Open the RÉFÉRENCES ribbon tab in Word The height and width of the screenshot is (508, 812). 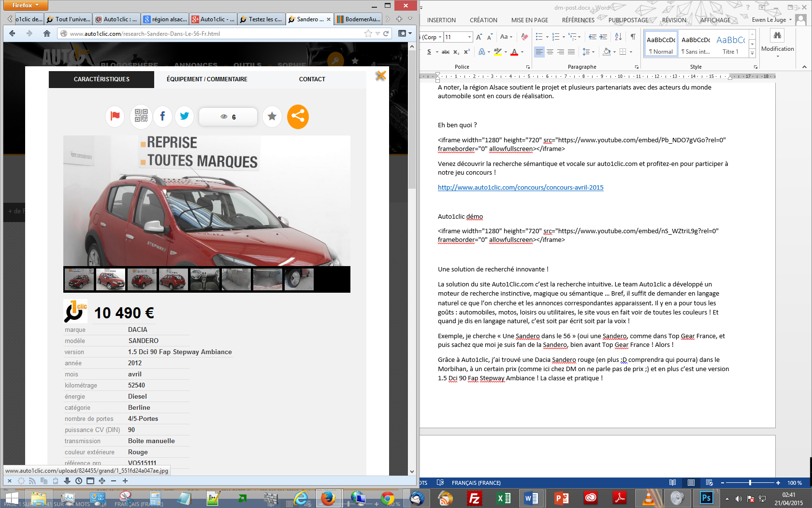(x=578, y=20)
